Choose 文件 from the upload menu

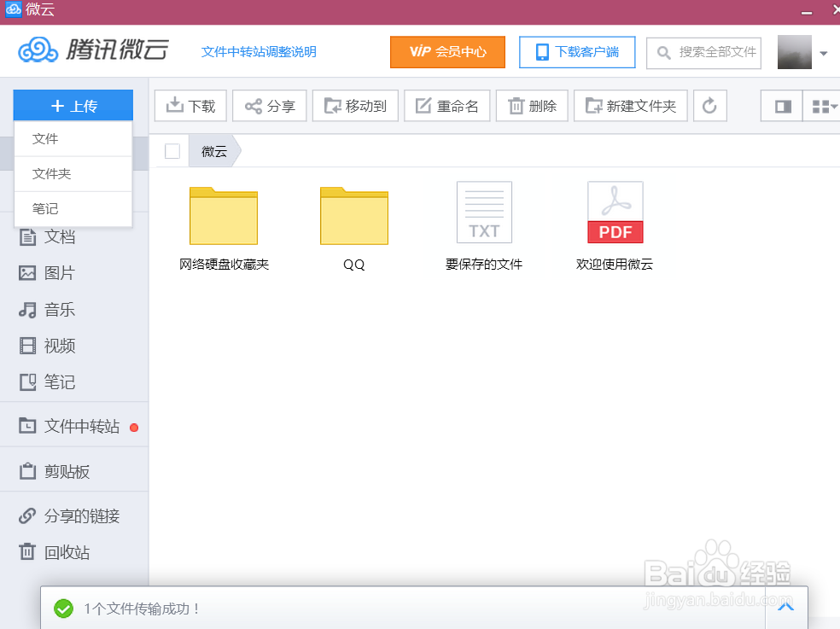pos(73,139)
